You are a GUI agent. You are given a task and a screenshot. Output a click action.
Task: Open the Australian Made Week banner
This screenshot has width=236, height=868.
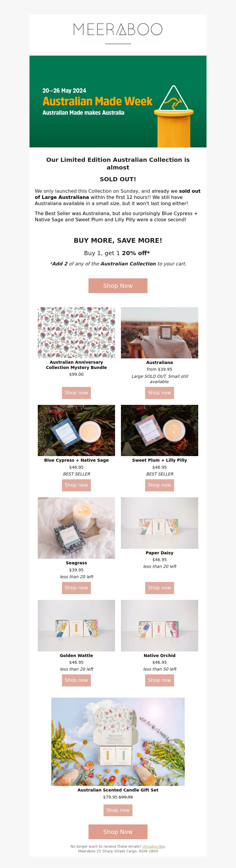coord(118,102)
